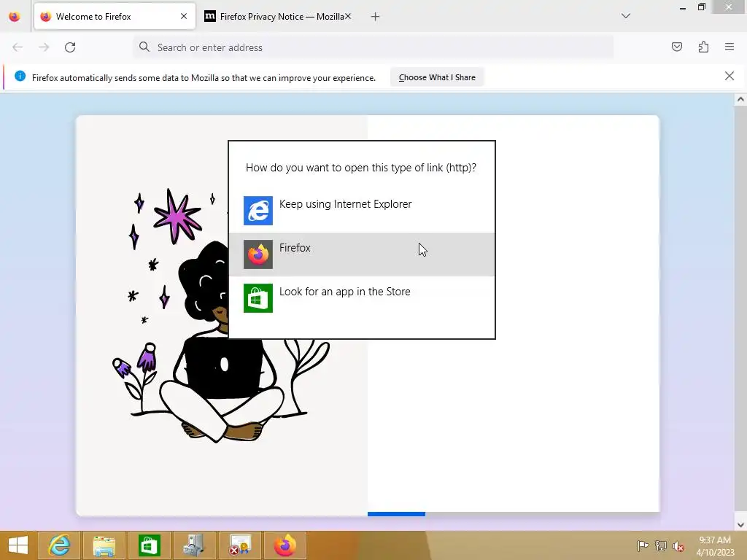
Task: Select Firefox to open http links
Action: [362, 254]
